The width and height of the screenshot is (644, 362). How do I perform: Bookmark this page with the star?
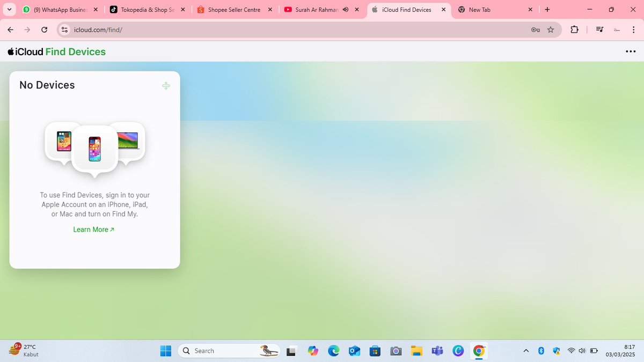tap(551, 29)
